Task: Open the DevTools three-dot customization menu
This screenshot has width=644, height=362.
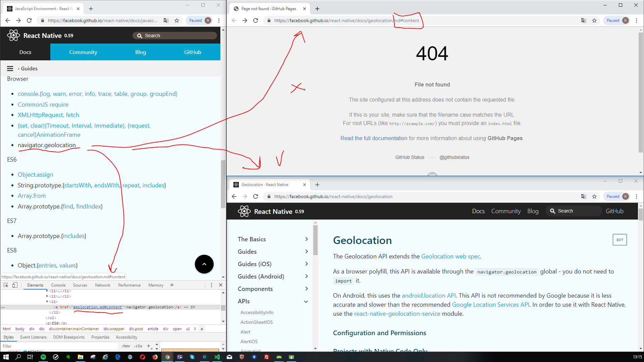Action: coord(211,285)
